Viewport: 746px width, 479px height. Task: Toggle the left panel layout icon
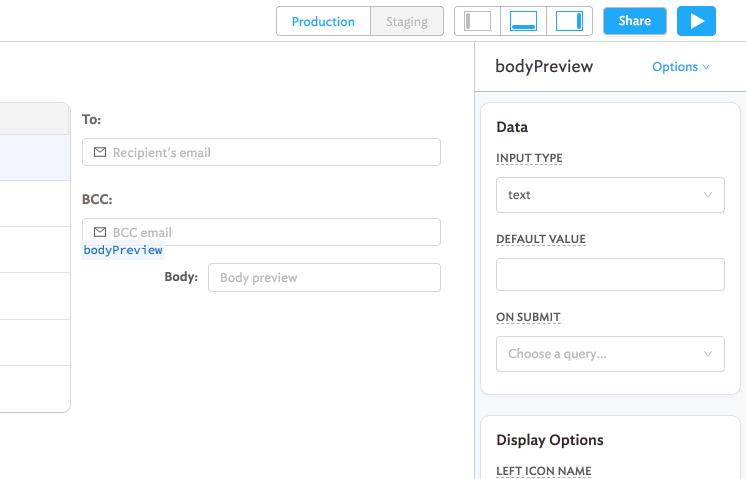pos(478,21)
